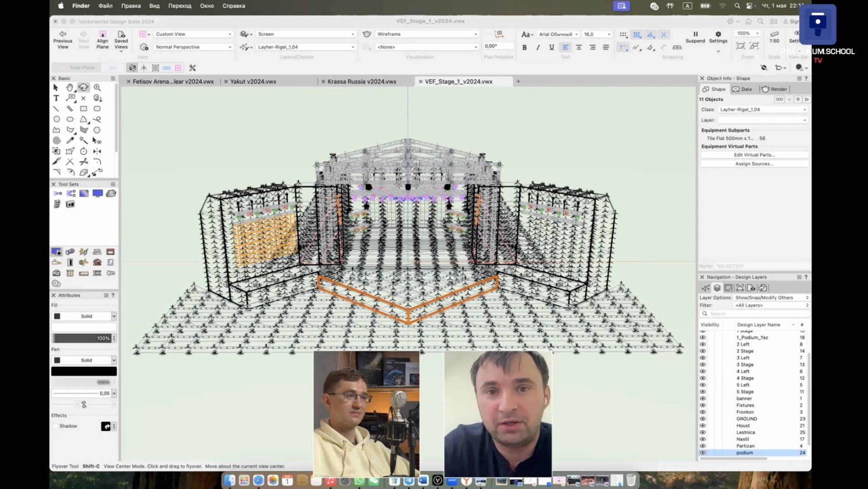Select the Circle tool
This screenshot has width=868, height=489.
pos(57,119)
